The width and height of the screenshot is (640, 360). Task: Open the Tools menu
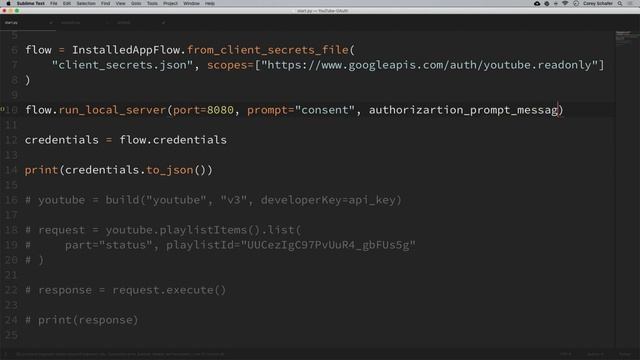tap(152, 3)
